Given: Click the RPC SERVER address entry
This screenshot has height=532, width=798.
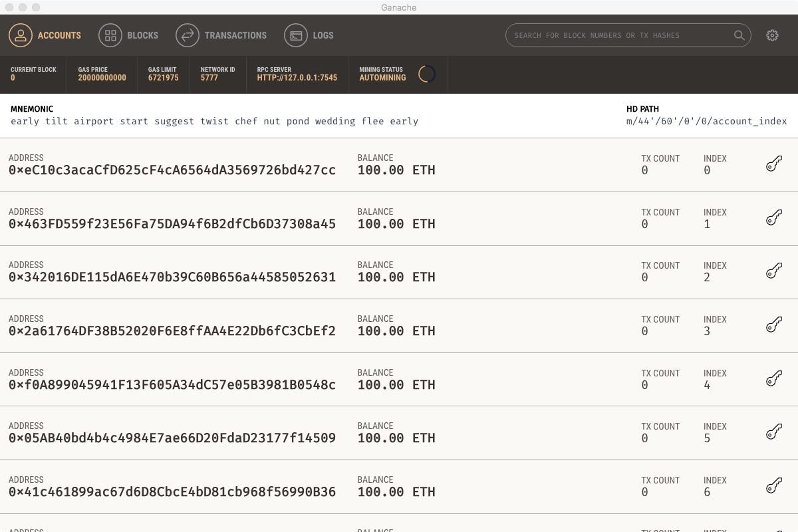Looking at the screenshot, I should click(x=297, y=74).
